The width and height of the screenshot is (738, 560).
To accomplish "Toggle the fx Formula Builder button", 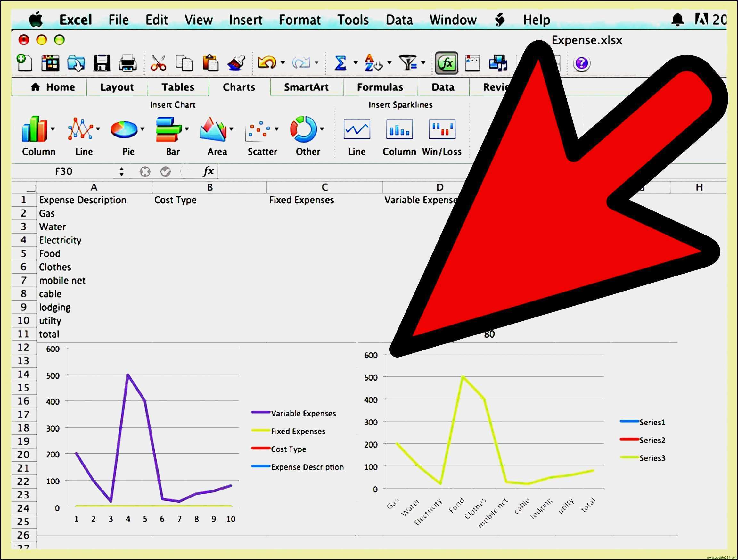I will coord(447,63).
